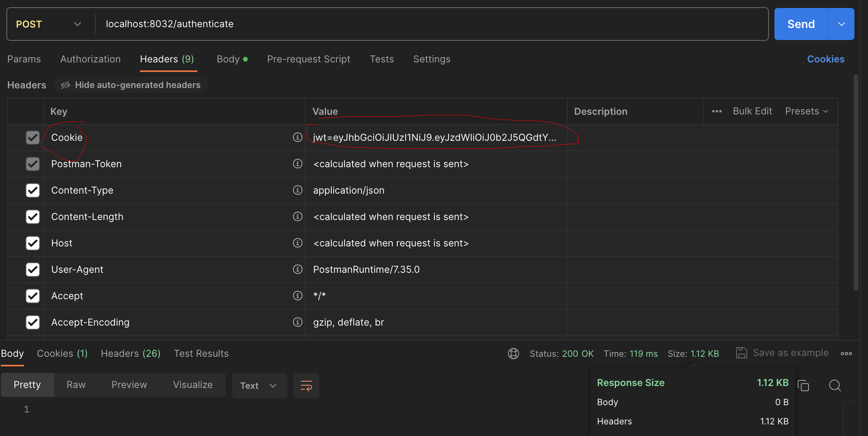Open the response search magnifier icon
Image resolution: width=868 pixels, height=436 pixels.
point(835,386)
